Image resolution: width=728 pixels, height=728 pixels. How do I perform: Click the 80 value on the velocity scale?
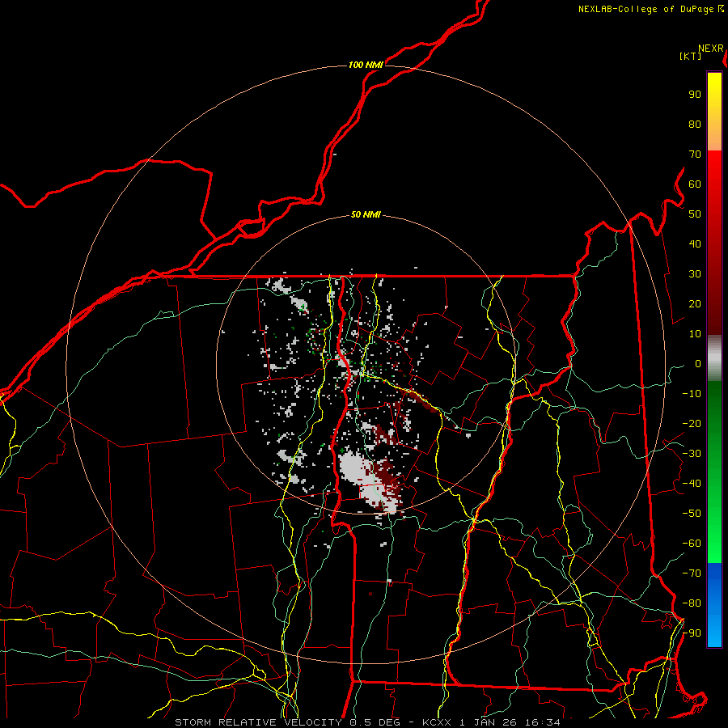[695, 124]
